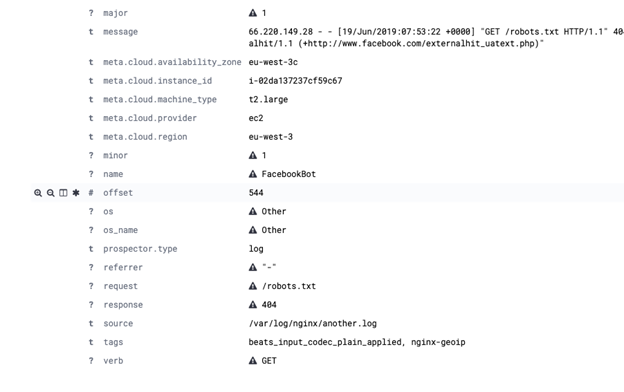624x392 pixels.
Task: Click warning icon beside verb GET
Action: tap(253, 361)
